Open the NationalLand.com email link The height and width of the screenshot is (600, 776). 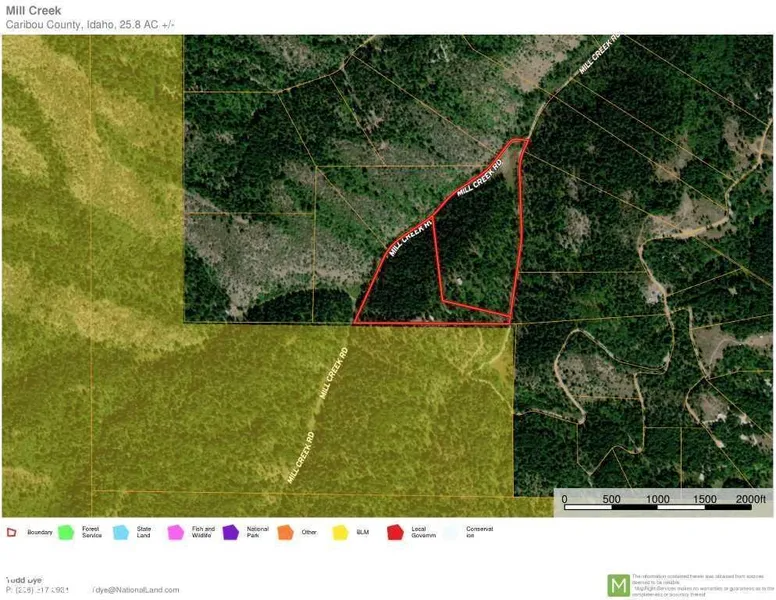(x=135, y=590)
